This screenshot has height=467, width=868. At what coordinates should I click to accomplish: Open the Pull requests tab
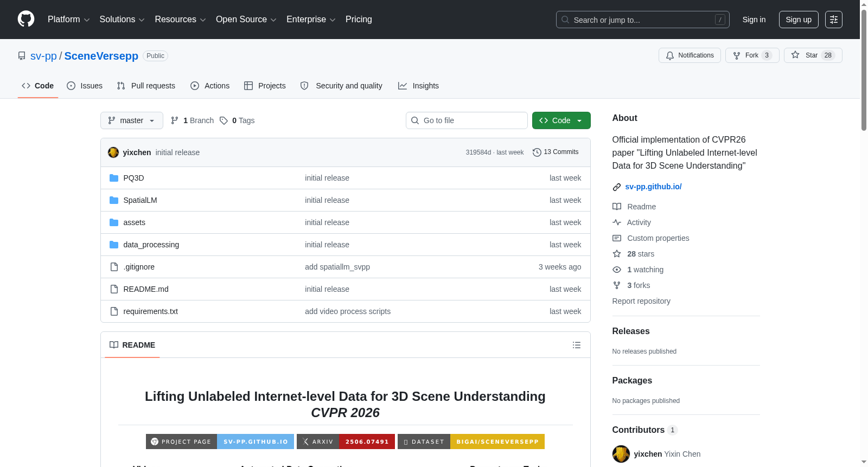pyautogui.click(x=146, y=86)
